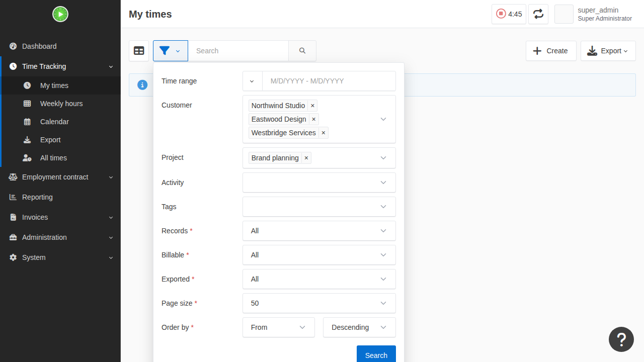Remove Brand planning project tag
Viewport: 644px width, 362px height.
(306, 158)
